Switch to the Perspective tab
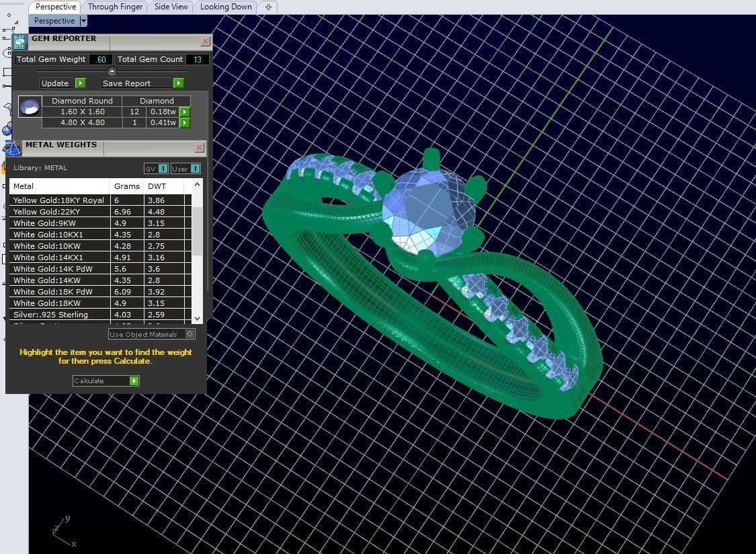Screen dimensions: 756x554 tap(56, 7)
